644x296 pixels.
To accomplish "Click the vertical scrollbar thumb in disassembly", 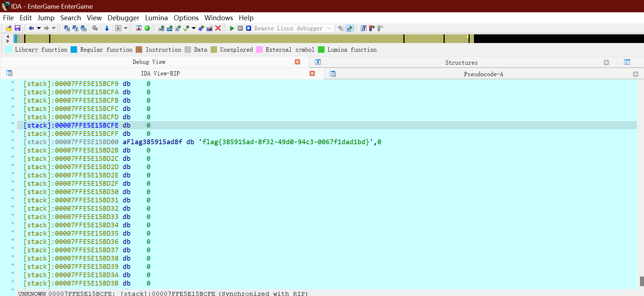I will click(x=642, y=281).
